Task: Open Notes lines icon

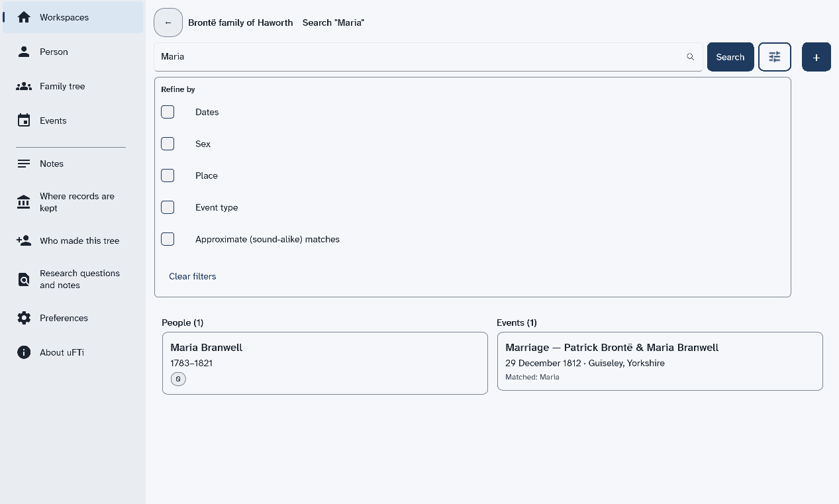Action: [x=24, y=164]
